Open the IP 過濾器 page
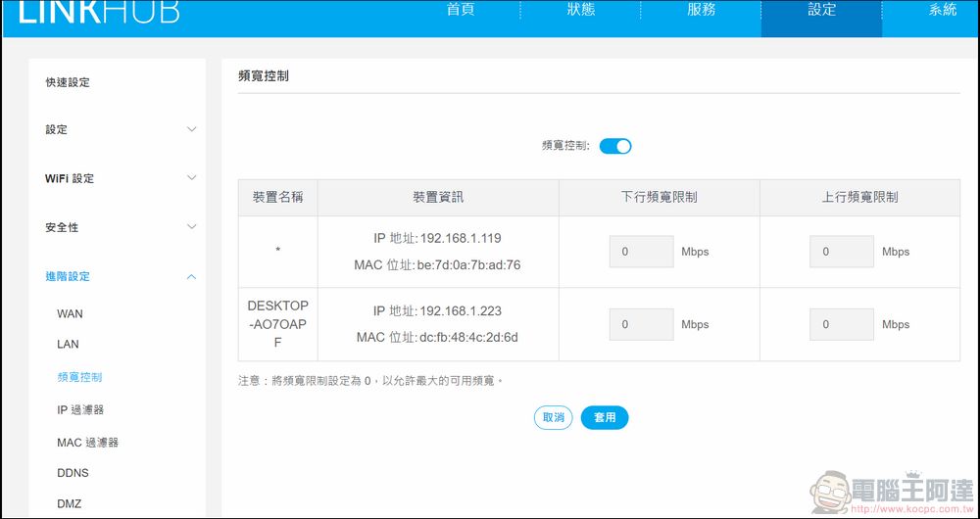Screen dimensions: 980x519 coord(80,410)
